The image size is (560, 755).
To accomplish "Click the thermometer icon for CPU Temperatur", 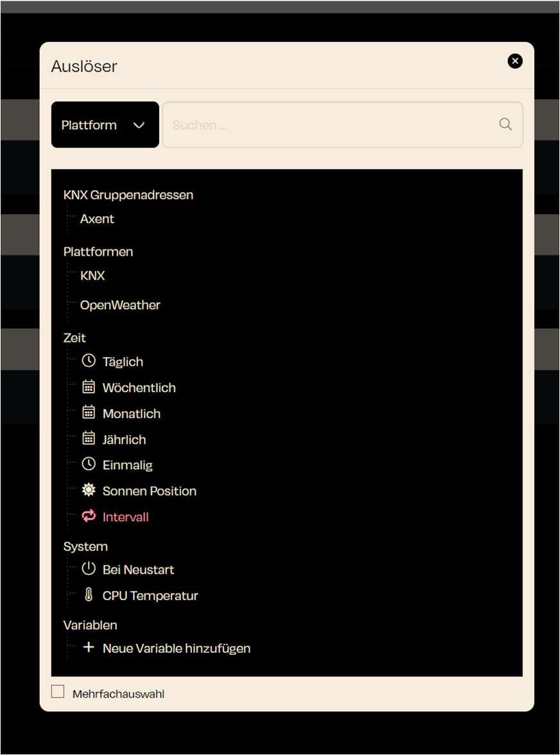I will (x=89, y=595).
